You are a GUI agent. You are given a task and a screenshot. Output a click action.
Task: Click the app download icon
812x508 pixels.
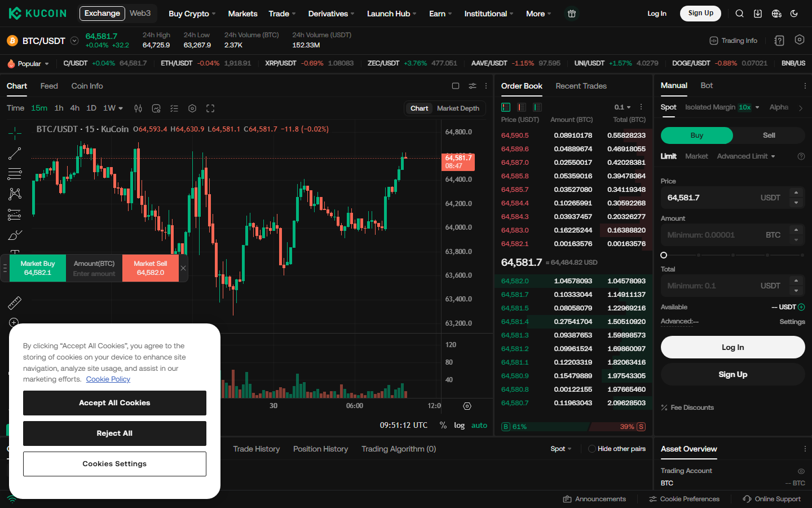758,14
